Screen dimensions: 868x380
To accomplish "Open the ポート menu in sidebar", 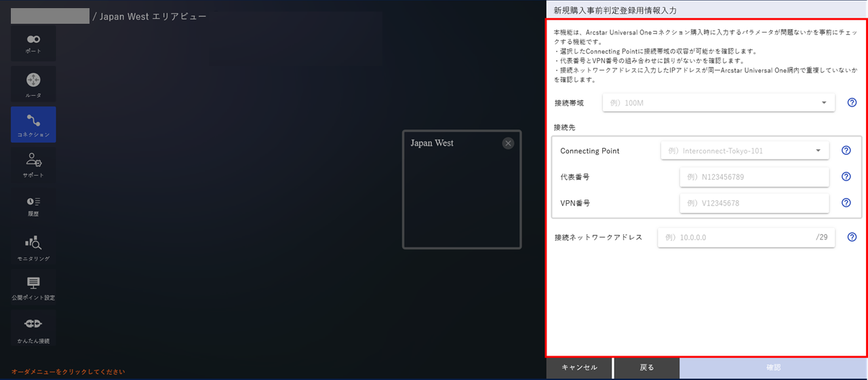I will pyautogui.click(x=33, y=43).
